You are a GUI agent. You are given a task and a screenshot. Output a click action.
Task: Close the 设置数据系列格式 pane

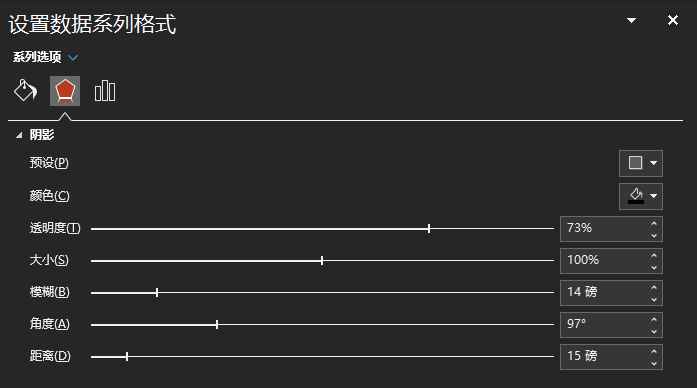[673, 20]
